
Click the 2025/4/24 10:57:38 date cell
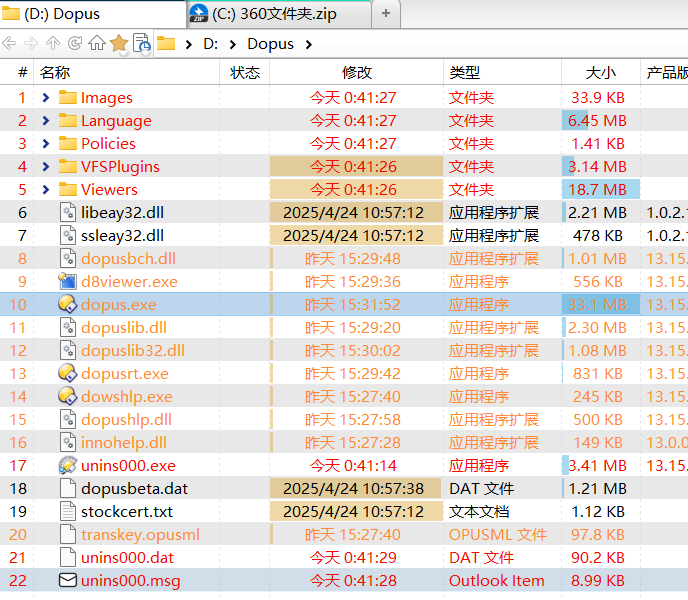tap(354, 489)
